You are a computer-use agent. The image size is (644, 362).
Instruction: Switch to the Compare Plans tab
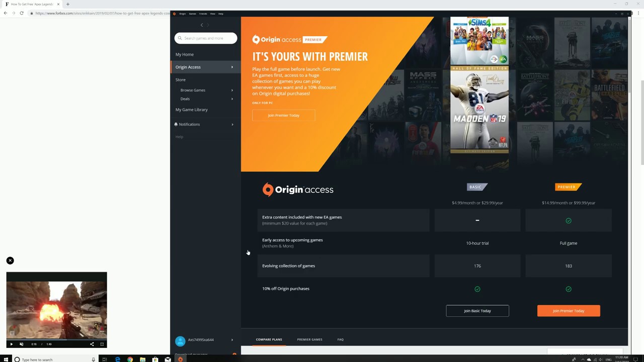(x=269, y=339)
